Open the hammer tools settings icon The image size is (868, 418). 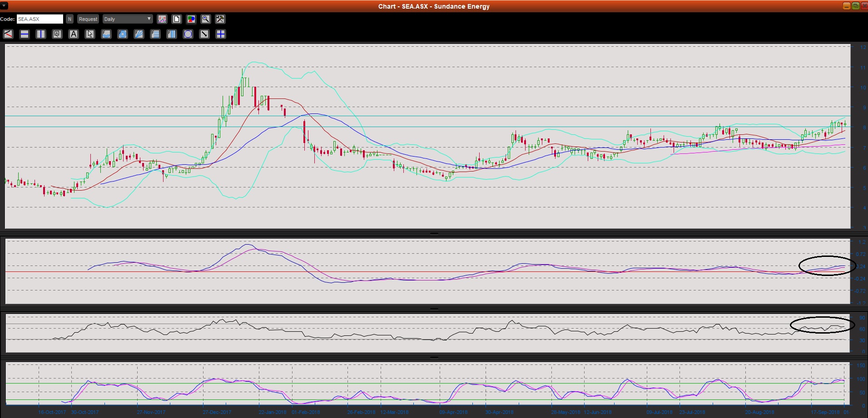click(220, 19)
